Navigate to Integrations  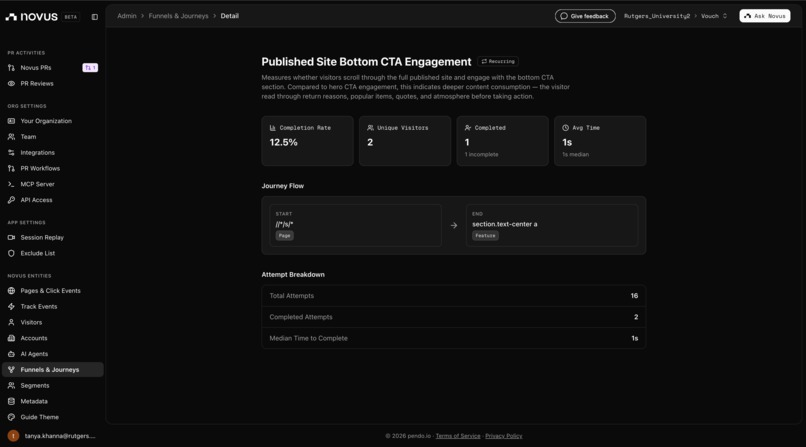pyautogui.click(x=53, y=153)
